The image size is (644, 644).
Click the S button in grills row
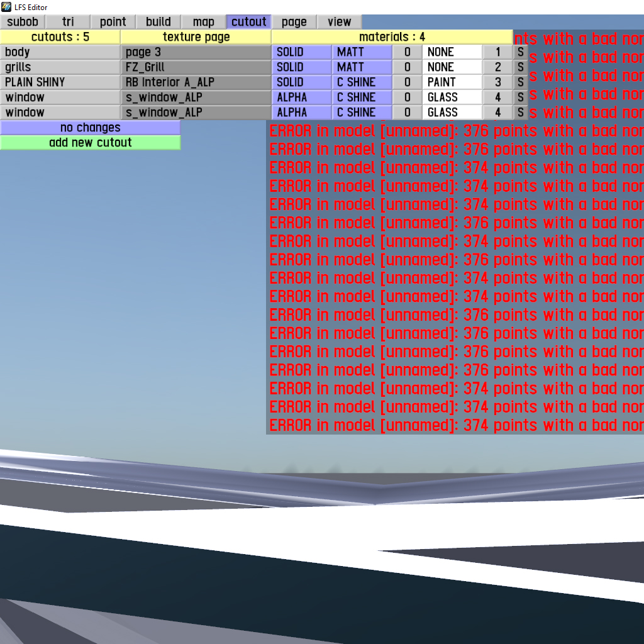[520, 67]
